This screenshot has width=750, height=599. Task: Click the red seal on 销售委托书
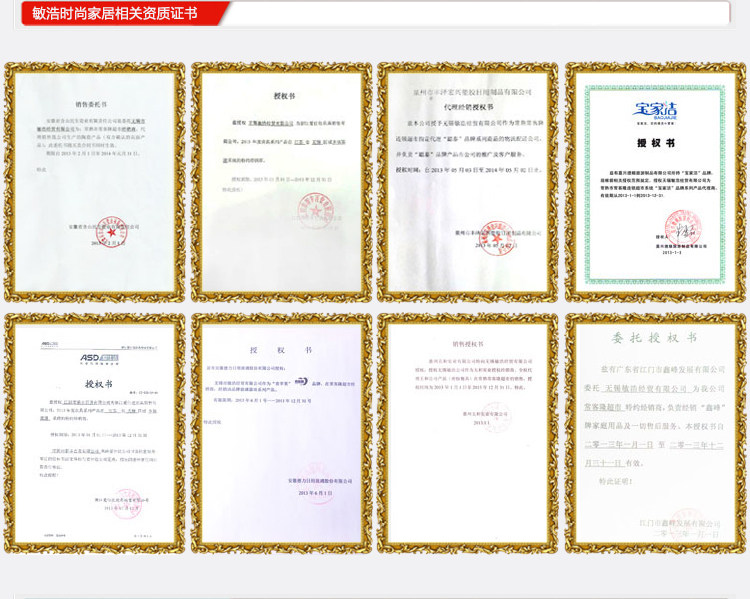(111, 232)
